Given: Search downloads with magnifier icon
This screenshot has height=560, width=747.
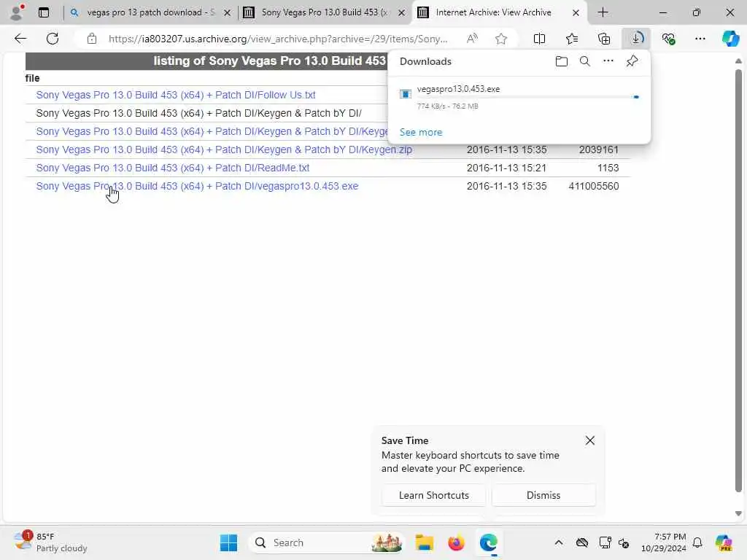Looking at the screenshot, I should pyautogui.click(x=584, y=61).
